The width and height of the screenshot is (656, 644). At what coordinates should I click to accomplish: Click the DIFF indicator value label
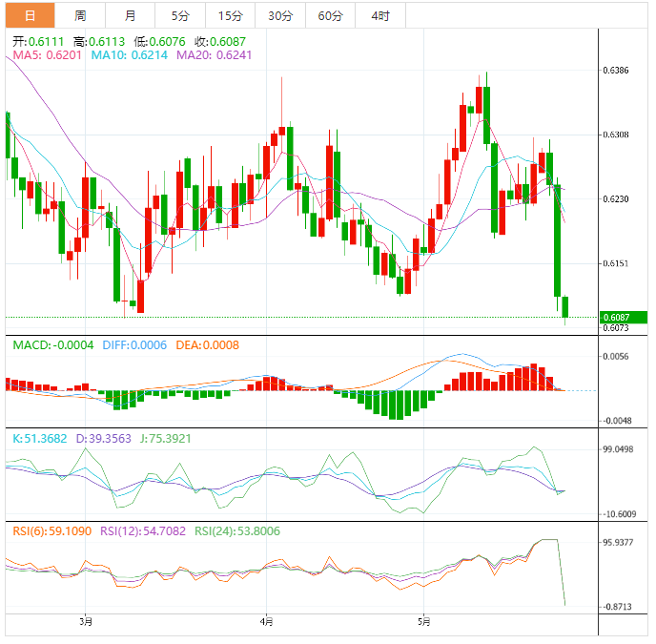point(133,344)
